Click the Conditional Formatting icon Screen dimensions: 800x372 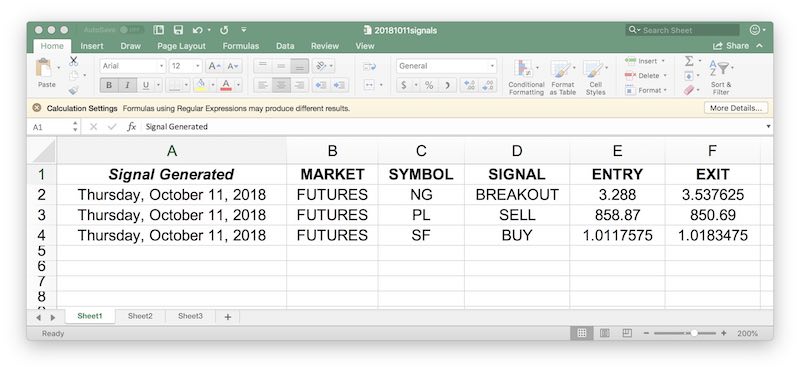(x=522, y=68)
